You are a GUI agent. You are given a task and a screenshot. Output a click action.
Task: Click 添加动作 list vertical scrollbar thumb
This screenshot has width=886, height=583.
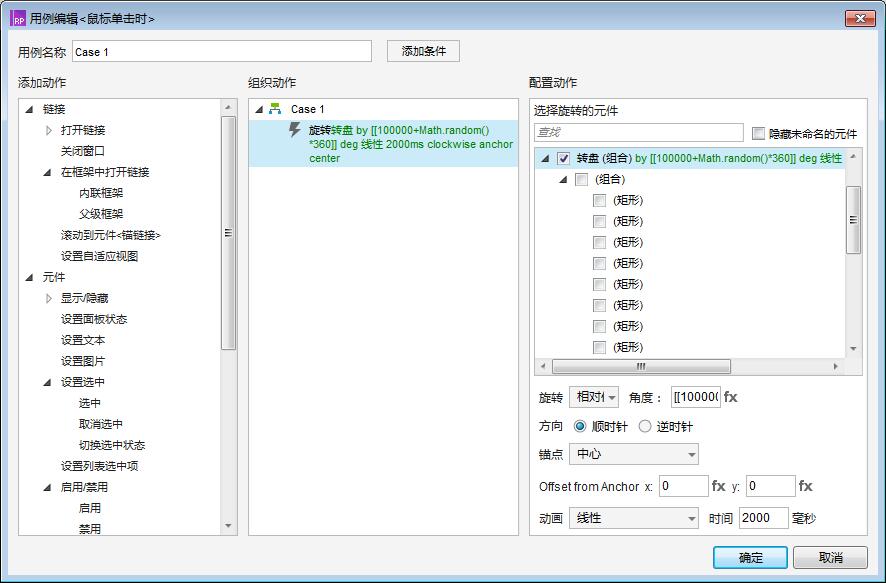pos(228,233)
